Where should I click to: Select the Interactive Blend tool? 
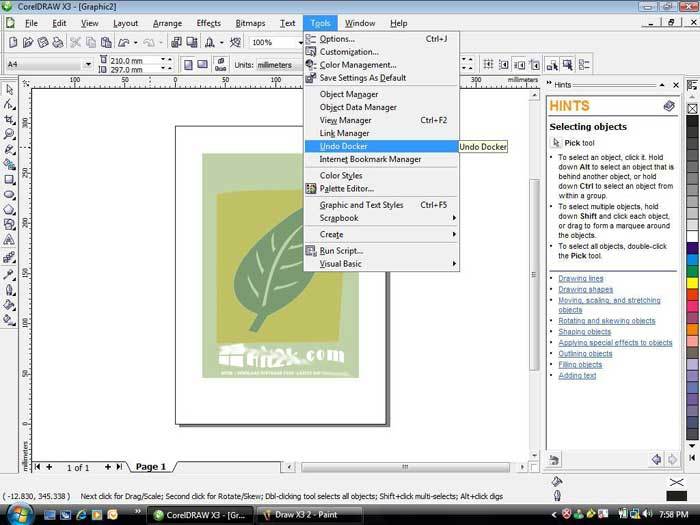point(9,257)
